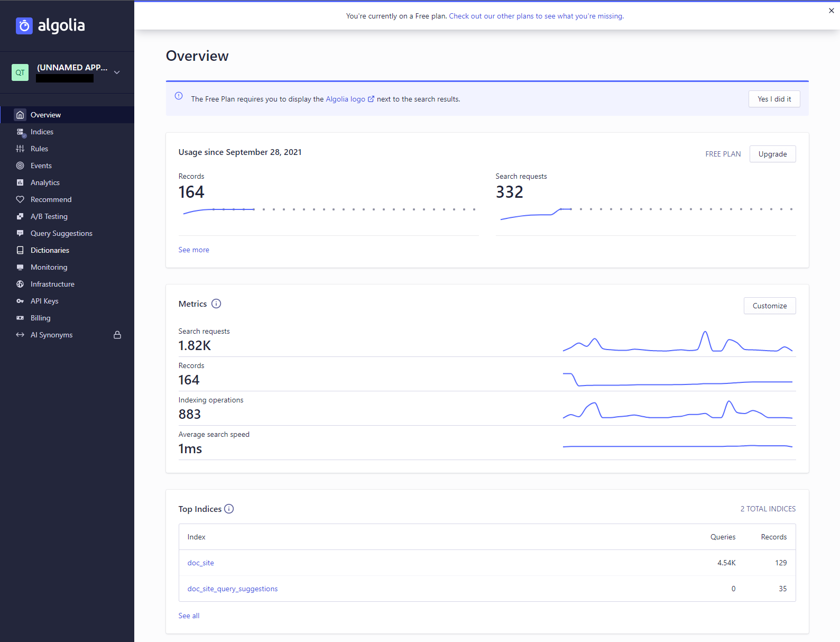Click the Events target icon
840x642 pixels.
[20, 166]
